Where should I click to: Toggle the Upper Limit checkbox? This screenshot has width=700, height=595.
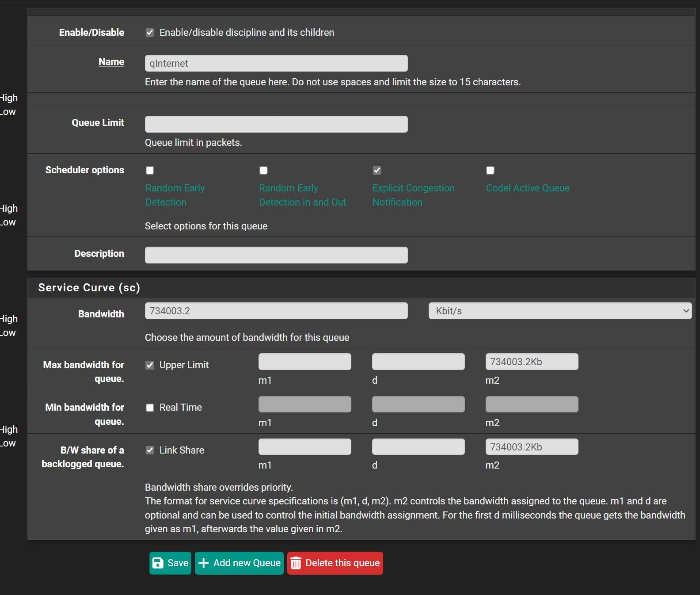[x=150, y=365]
